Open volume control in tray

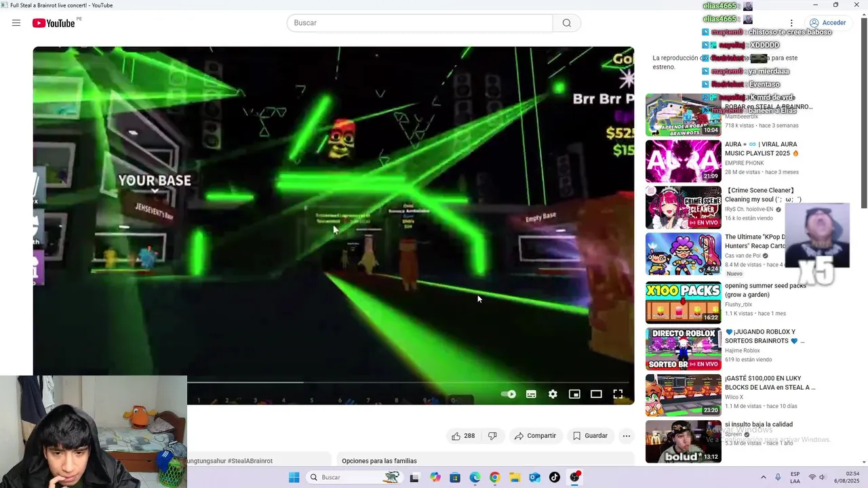point(823,477)
